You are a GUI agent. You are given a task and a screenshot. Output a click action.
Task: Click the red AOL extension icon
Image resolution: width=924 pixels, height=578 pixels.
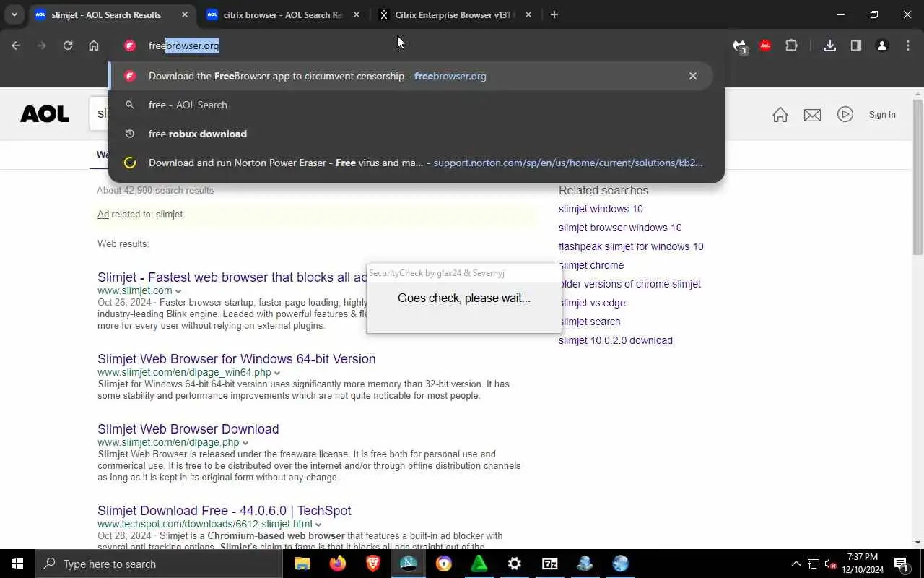tap(765, 46)
